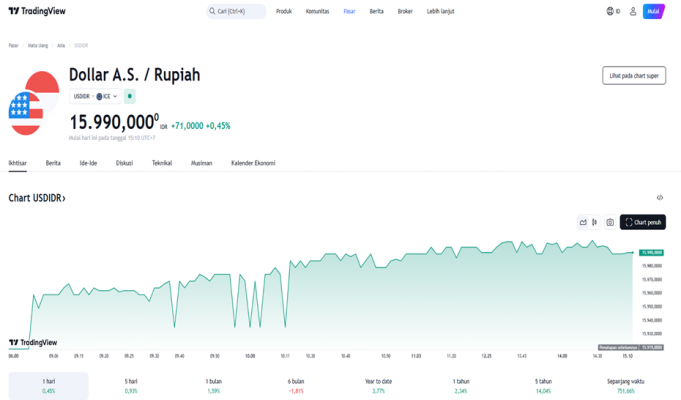Click the Chart penuh button
This screenshot has height=400, width=681.
click(642, 222)
